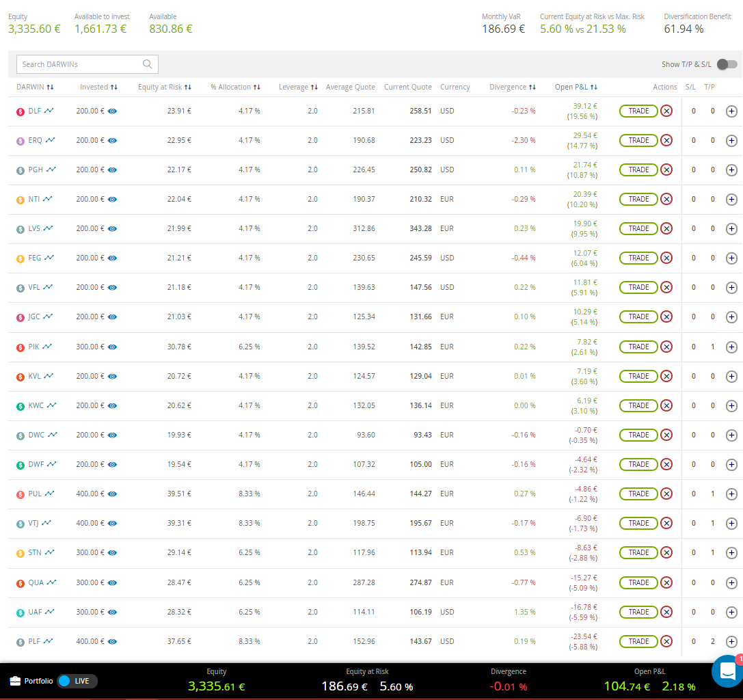Viewport: 743px width, 700px height.
Task: Open the chart icon for PLF
Action: 48,641
